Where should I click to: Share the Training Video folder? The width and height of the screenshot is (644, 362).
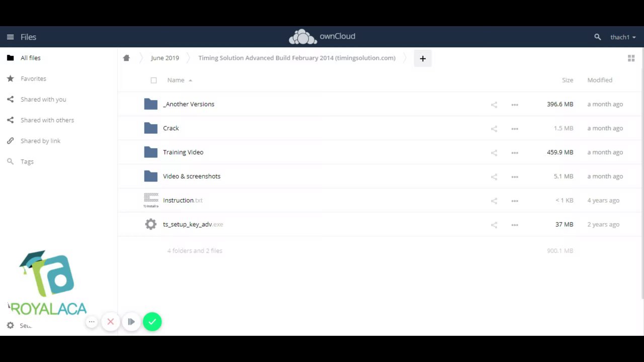coord(494,153)
